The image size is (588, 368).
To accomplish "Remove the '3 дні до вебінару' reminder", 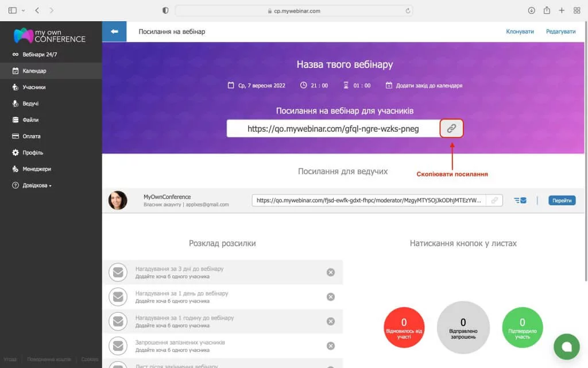I will [x=330, y=272].
